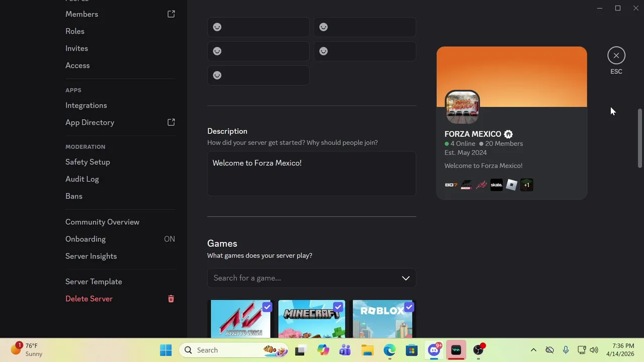
Task: Open Task View from the taskbar
Action: (x=300, y=350)
